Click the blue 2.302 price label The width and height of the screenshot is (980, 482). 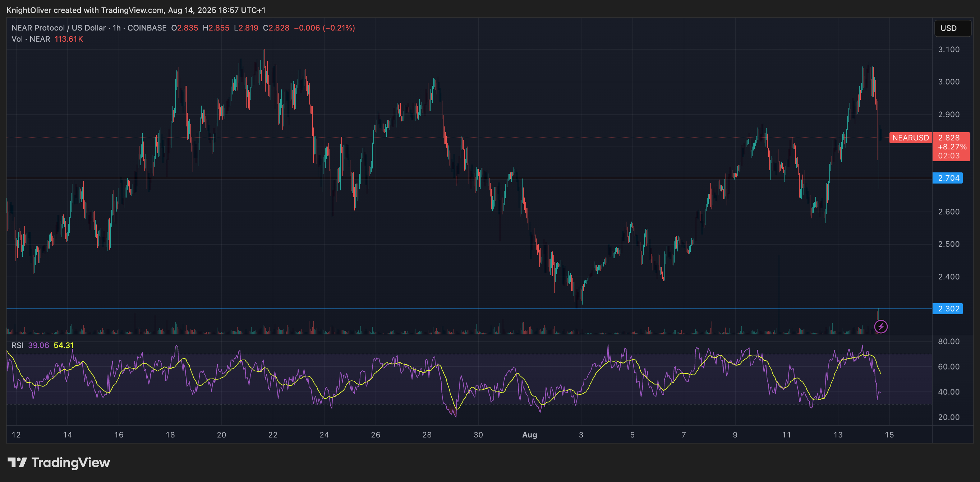click(x=948, y=309)
